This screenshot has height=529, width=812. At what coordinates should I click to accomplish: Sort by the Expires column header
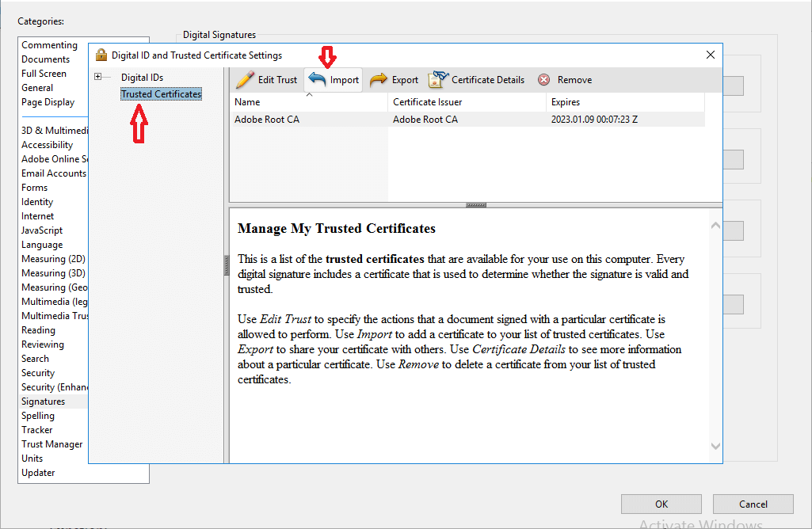(x=566, y=102)
